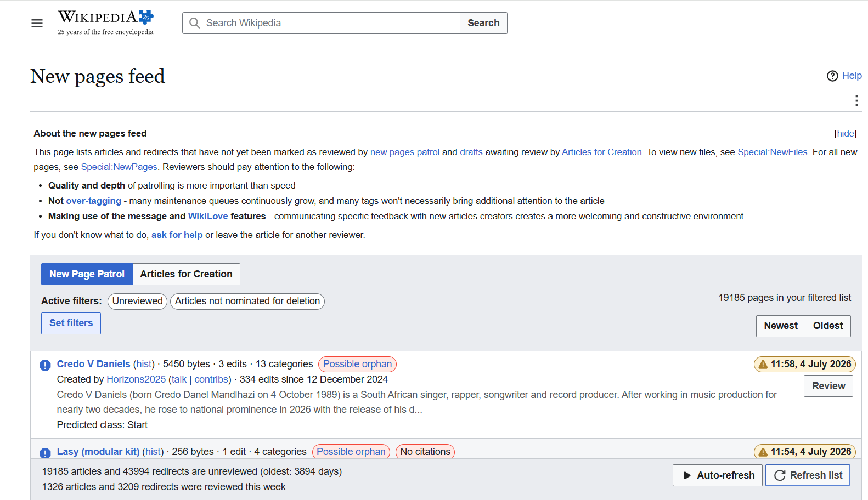
Task: Click the Unreviewed active filter tag
Action: click(137, 301)
